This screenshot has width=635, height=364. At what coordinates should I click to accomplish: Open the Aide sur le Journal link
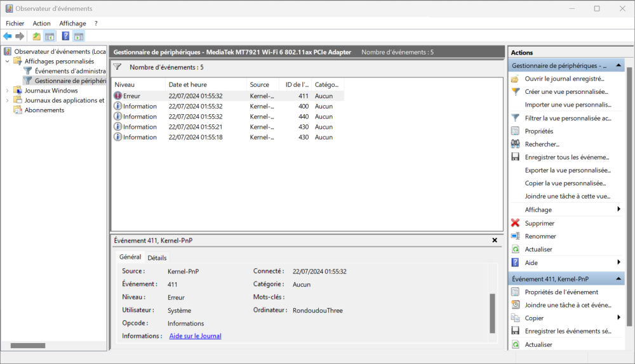tap(195, 336)
